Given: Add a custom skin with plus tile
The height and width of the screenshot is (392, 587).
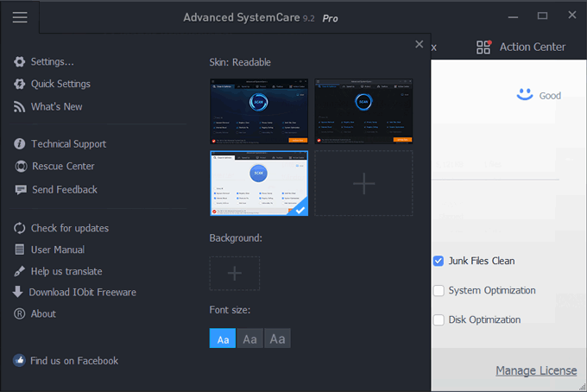Looking at the screenshot, I should [364, 183].
